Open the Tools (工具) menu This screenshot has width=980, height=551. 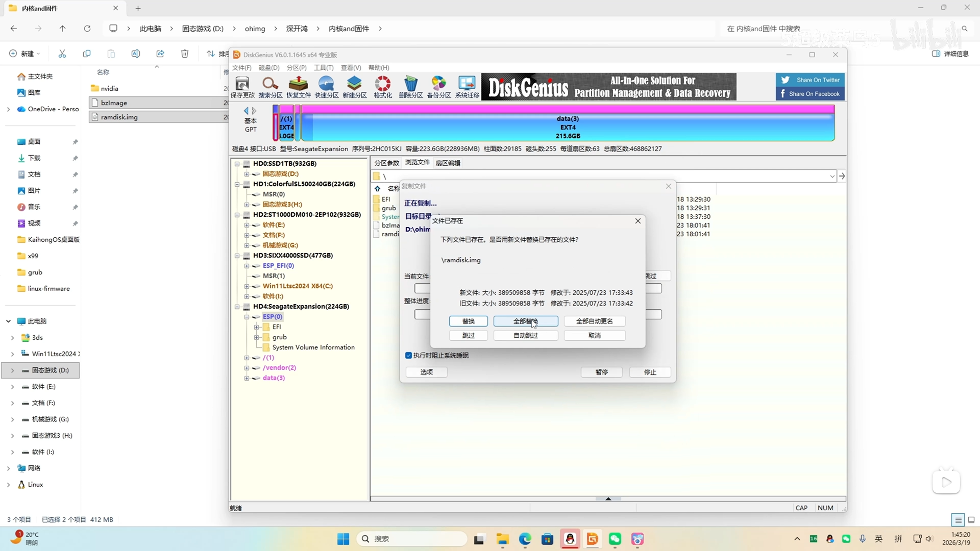pos(323,68)
